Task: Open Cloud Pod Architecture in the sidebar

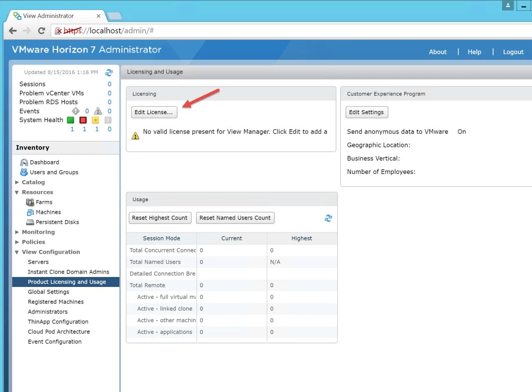Action: (x=59, y=332)
